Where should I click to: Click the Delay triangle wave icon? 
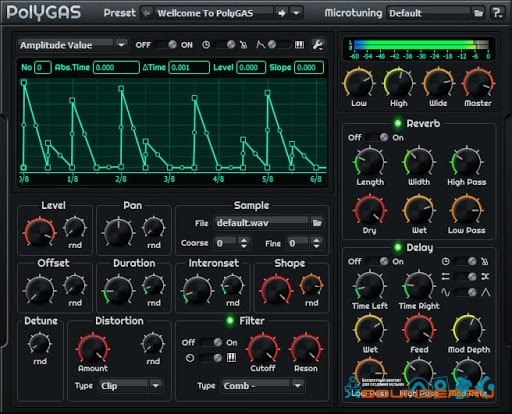pos(486,292)
